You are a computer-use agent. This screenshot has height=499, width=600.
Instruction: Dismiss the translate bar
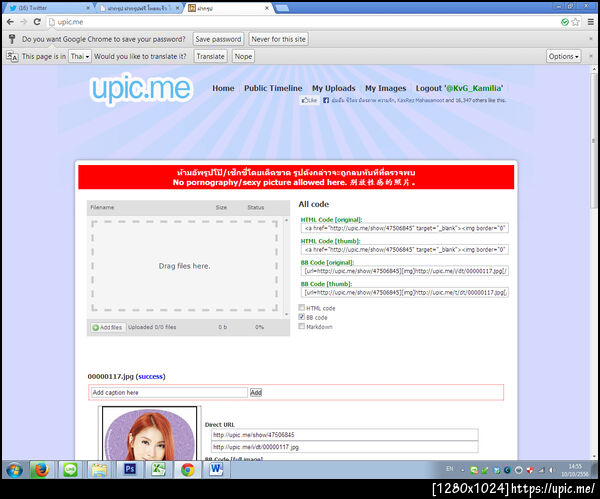591,56
